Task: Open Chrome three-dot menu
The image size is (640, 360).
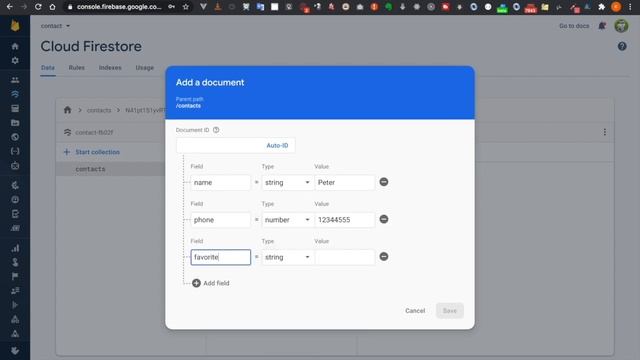Action: (x=630, y=7)
